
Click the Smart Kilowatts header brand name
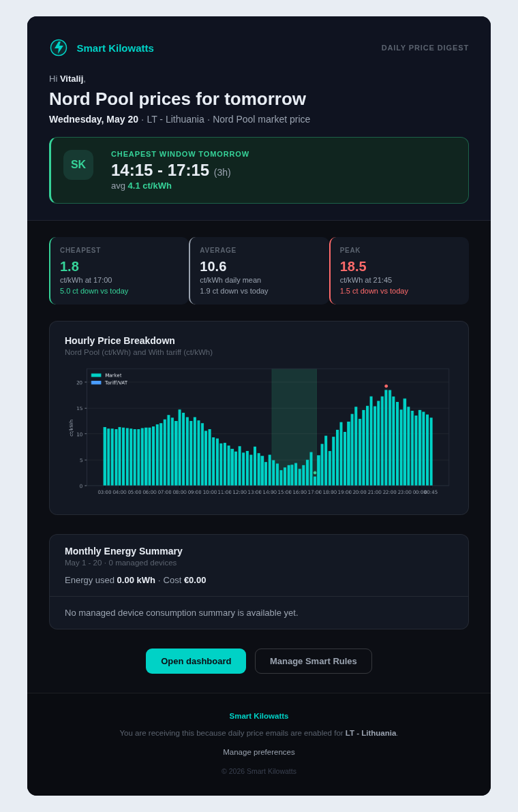point(115,48)
